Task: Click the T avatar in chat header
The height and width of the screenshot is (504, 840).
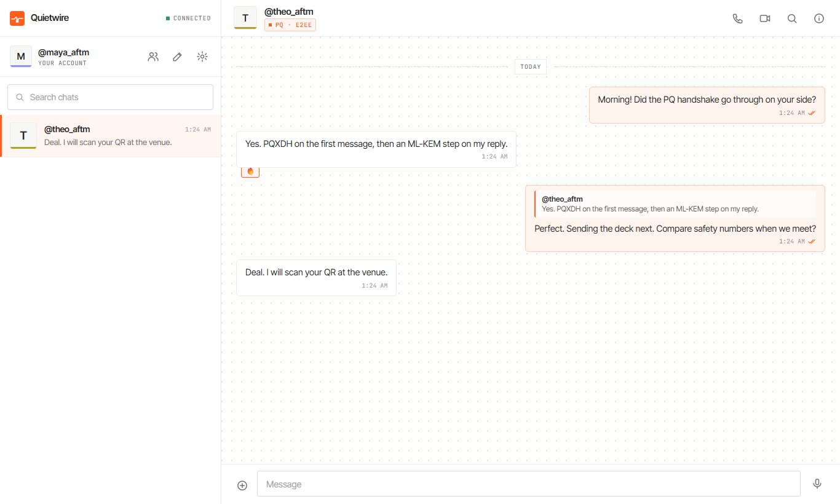Action: point(245,18)
